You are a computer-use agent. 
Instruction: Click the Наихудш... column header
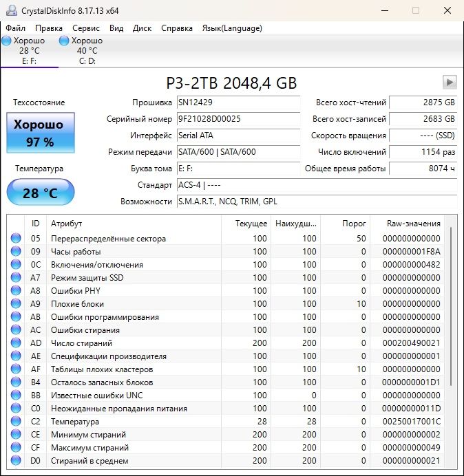click(295, 224)
